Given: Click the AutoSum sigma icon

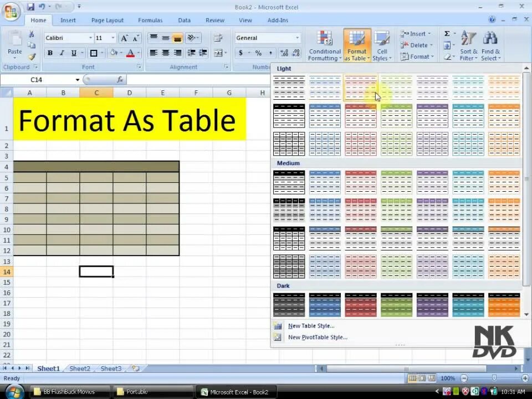Looking at the screenshot, I should point(447,34).
